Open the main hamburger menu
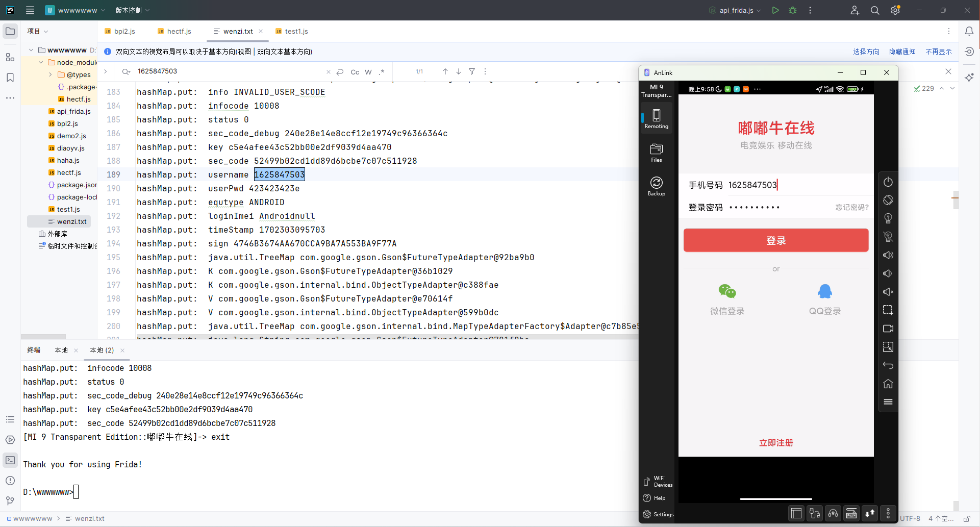This screenshot has height=527, width=980. 30,10
